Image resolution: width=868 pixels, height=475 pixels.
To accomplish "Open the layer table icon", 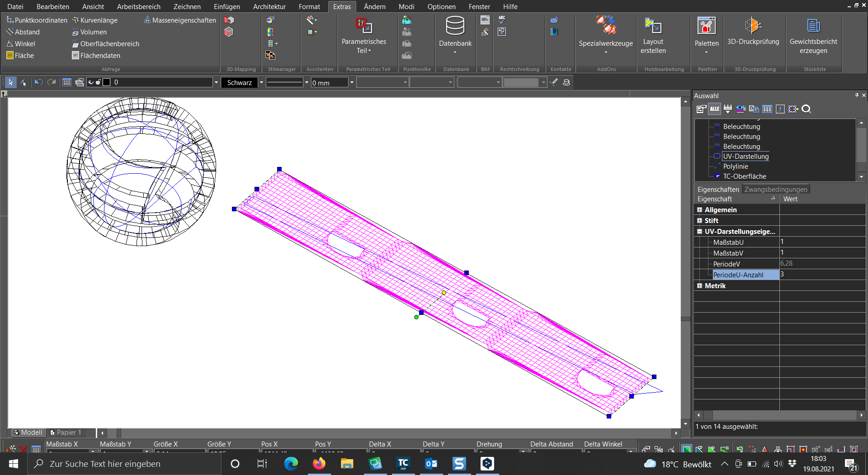I will click(x=67, y=82).
